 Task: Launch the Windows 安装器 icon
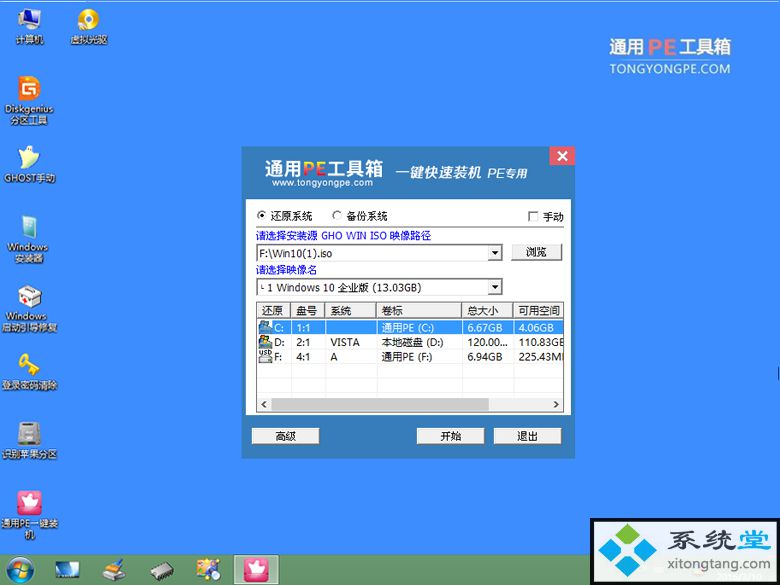[28, 239]
